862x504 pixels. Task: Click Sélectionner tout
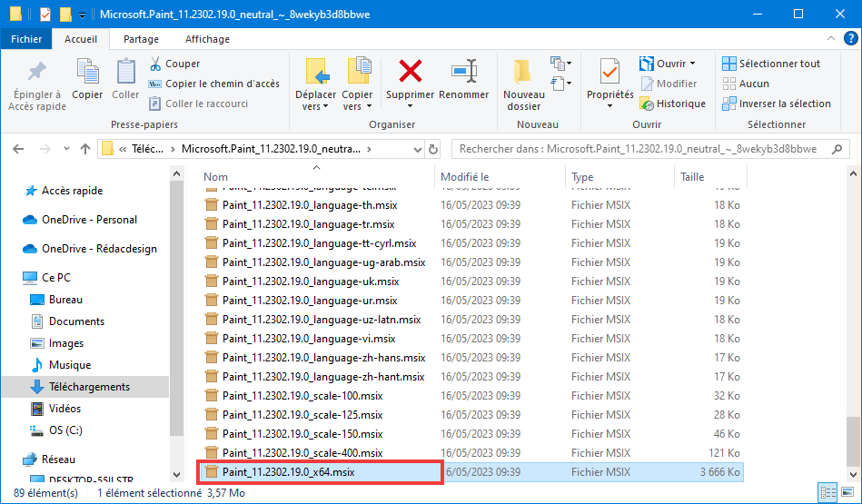tap(771, 64)
